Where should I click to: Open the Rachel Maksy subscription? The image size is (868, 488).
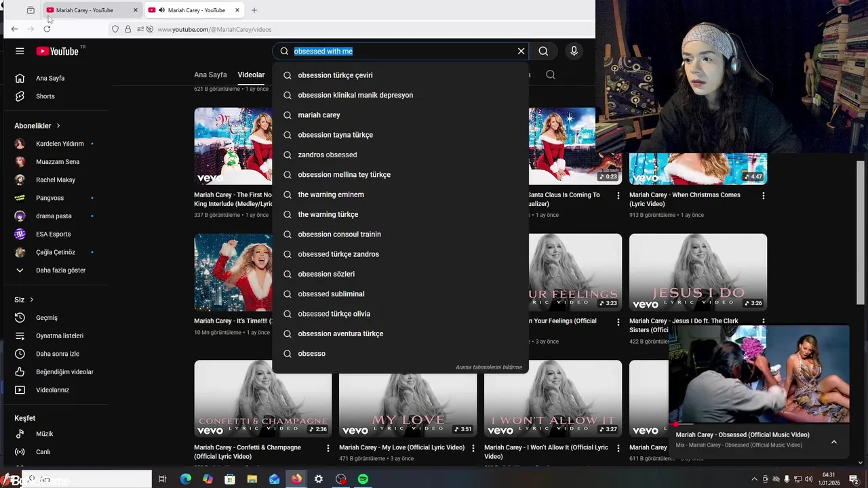click(x=56, y=180)
